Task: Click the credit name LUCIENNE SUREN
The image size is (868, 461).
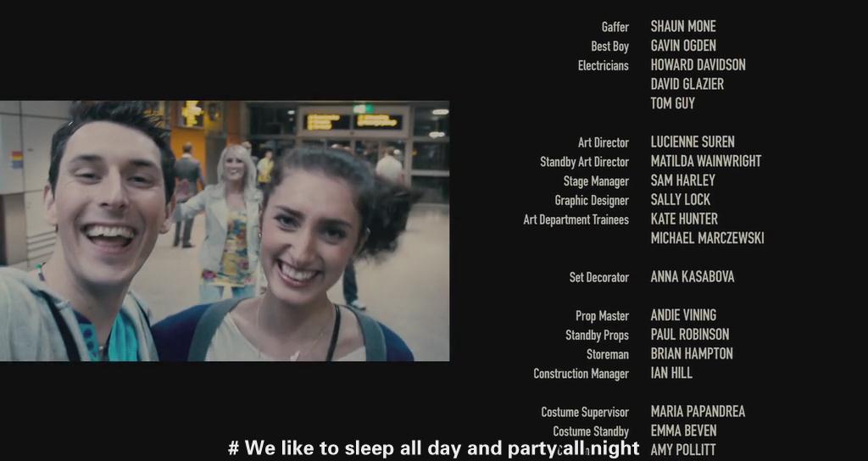Action: click(692, 142)
